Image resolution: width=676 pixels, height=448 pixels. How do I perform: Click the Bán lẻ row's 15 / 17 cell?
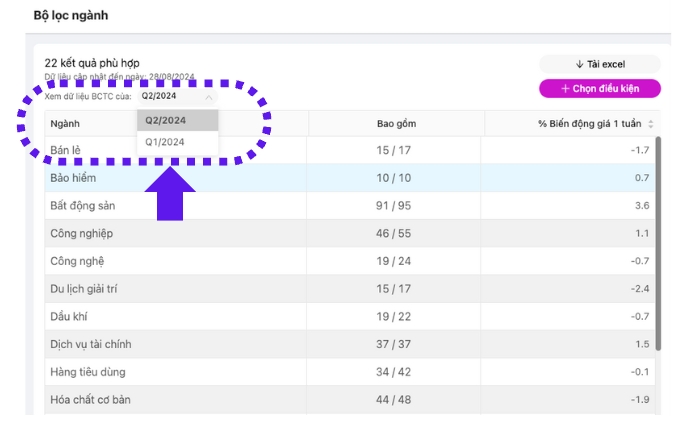(396, 150)
